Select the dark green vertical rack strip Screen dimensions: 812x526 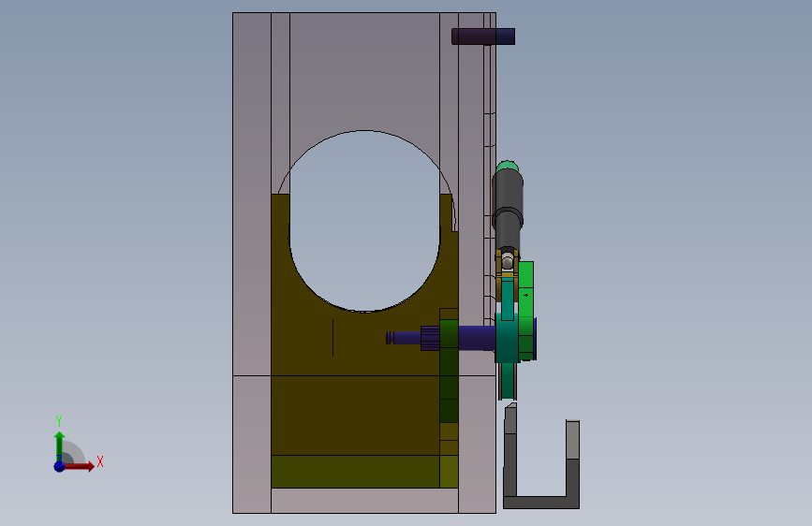click(x=449, y=371)
